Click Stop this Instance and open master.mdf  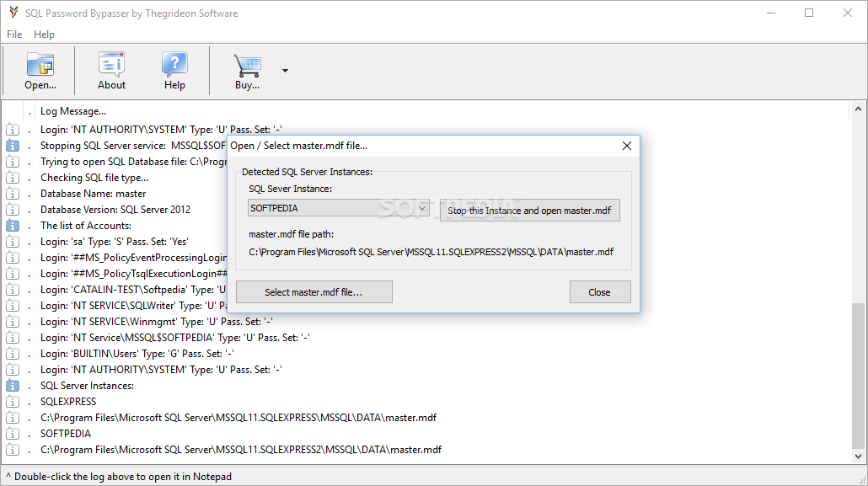click(x=529, y=211)
